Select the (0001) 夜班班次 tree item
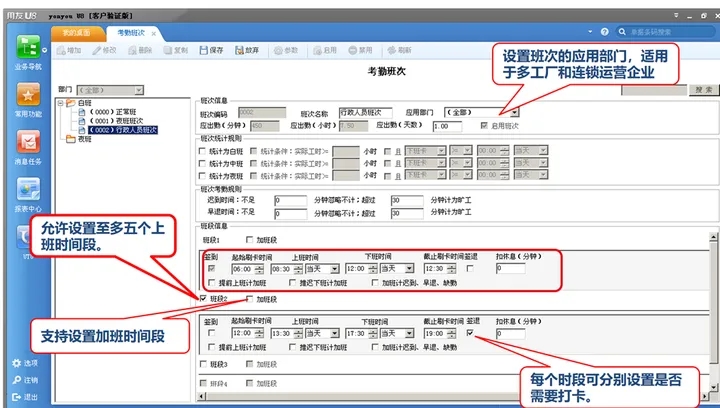 point(116,121)
